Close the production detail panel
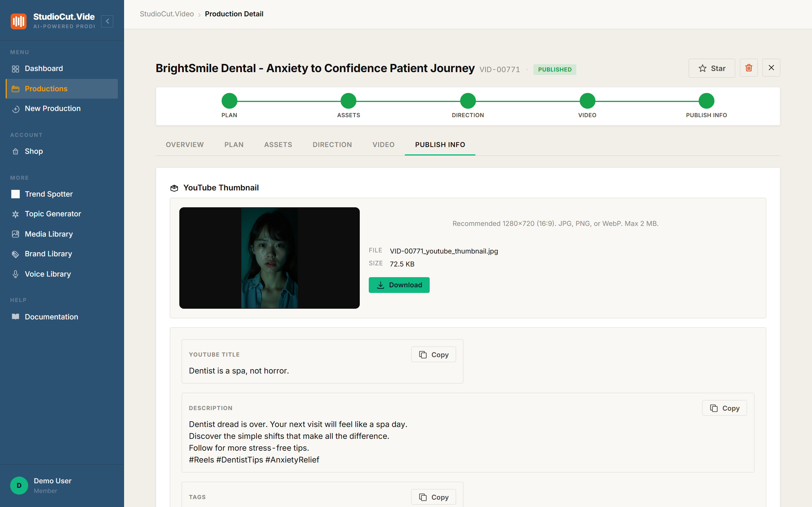This screenshot has width=812, height=507. click(771, 68)
